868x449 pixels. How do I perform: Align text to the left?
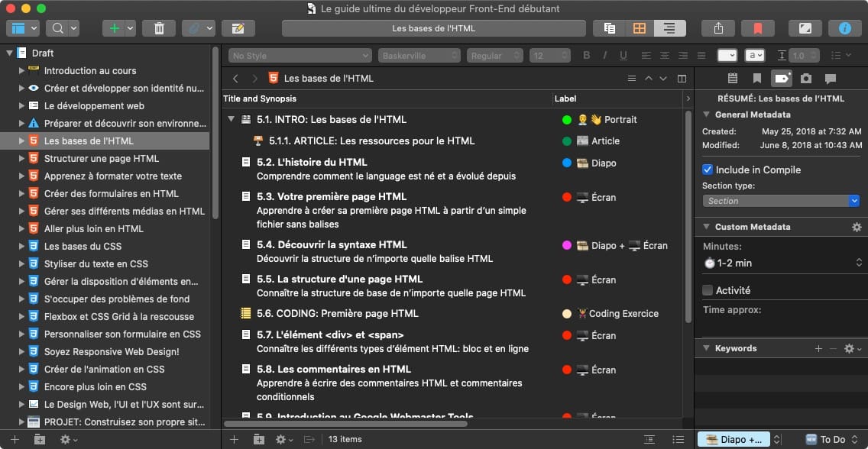tap(646, 55)
